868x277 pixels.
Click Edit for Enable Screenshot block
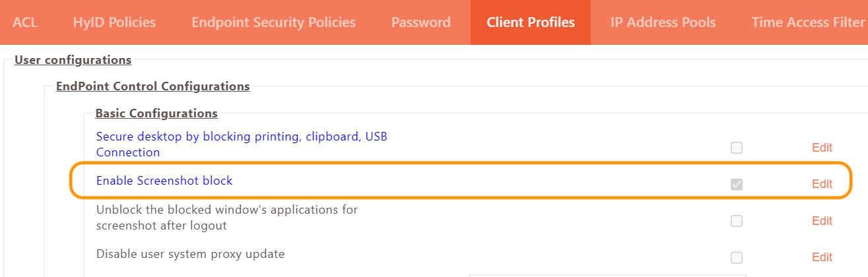(822, 185)
